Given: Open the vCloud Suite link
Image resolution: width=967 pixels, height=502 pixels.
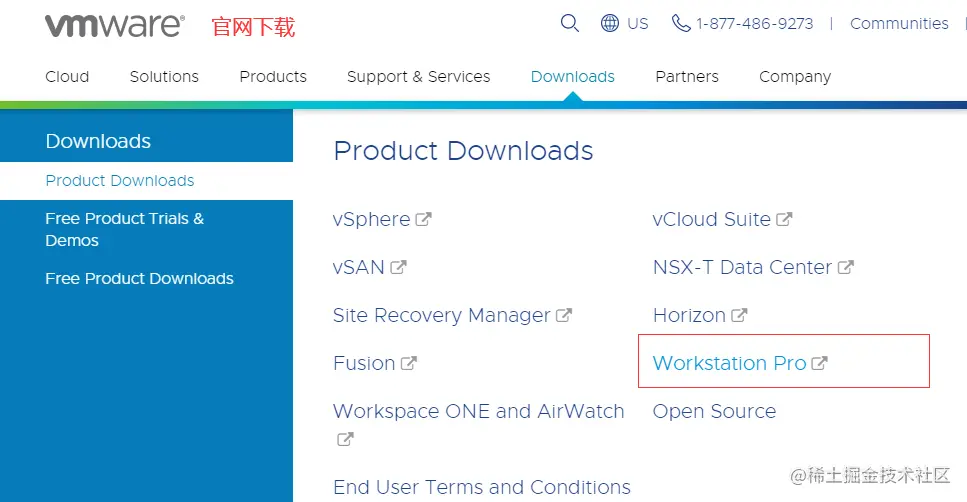Looking at the screenshot, I should (x=712, y=219).
